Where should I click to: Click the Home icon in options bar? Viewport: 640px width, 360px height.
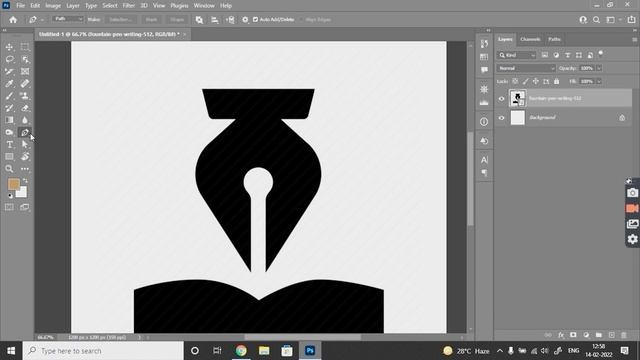[13, 20]
